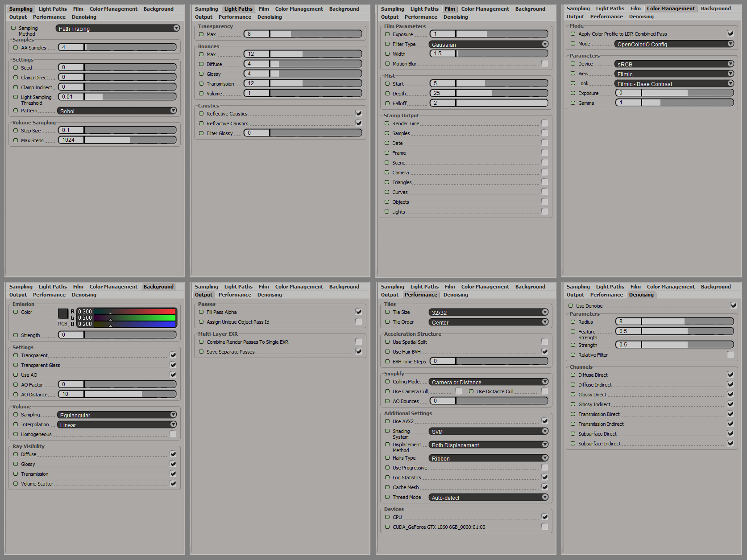Click the circle marker beside Use Denoise
This screenshot has height=560, width=747.
point(571,306)
